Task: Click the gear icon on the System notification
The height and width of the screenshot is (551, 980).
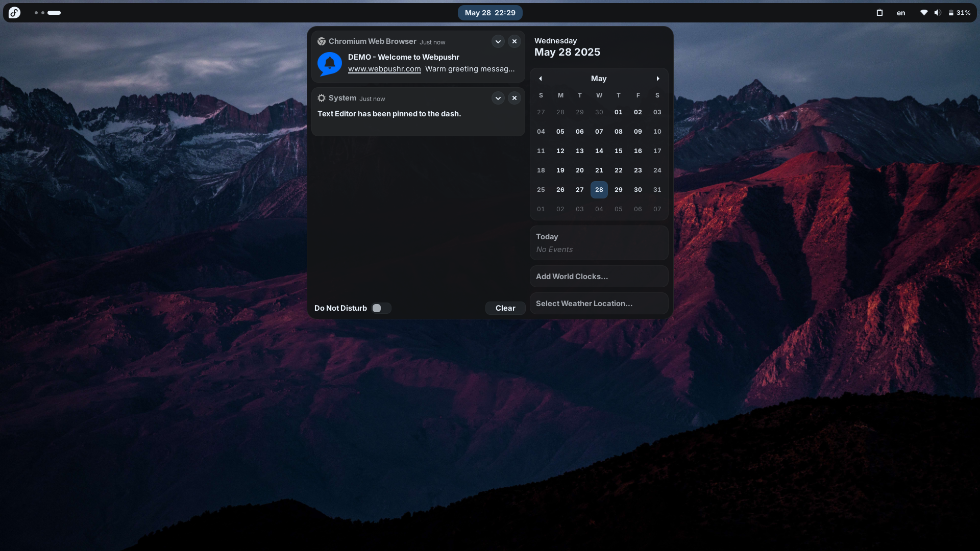Action: [322, 98]
